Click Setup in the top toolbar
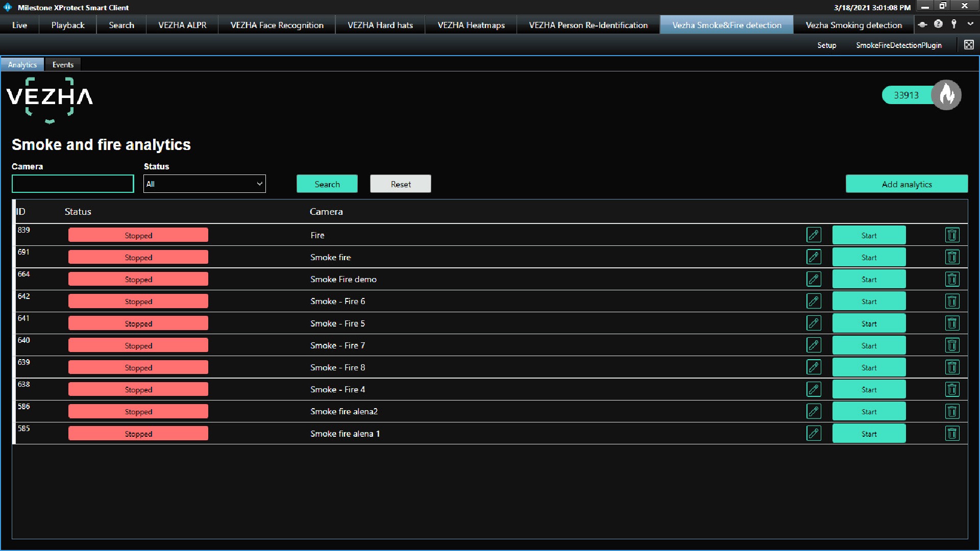980x551 pixels. click(x=826, y=45)
